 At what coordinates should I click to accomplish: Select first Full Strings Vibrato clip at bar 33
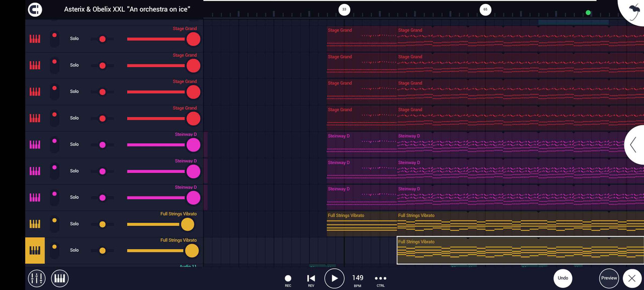coord(362,224)
